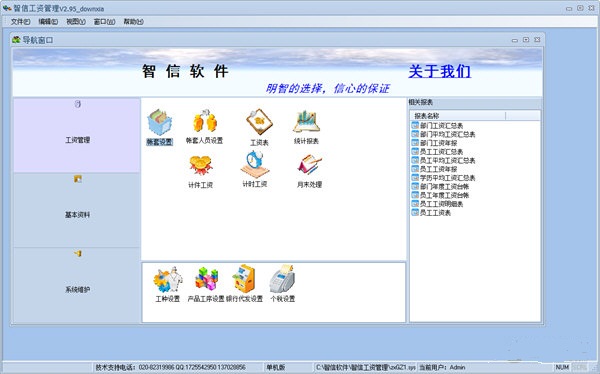This screenshot has width=600, height=374.
Task: Click the 单机版 status bar entry
Action: point(276,367)
